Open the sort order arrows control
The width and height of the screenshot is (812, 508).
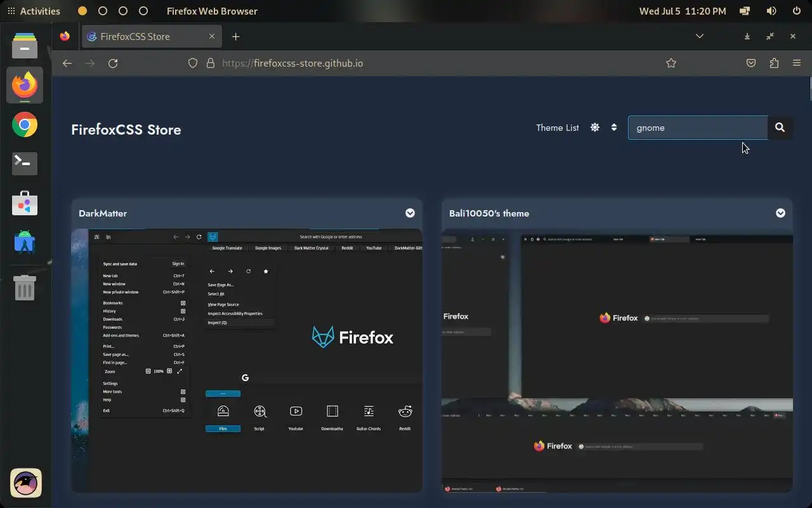(614, 127)
